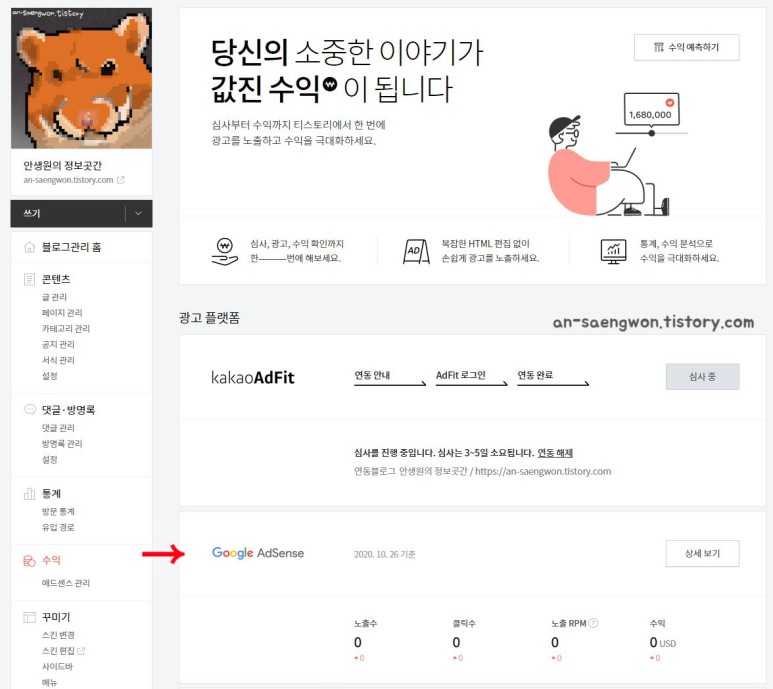This screenshot has width=773, height=689.
Task: Open 설정 under 댓글·방명록
Action: 50,459
